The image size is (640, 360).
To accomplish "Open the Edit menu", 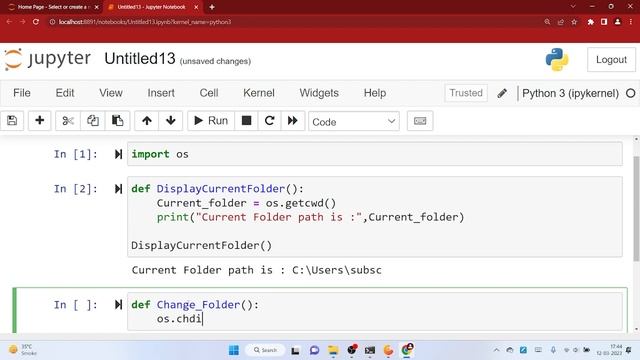I will (x=65, y=93).
